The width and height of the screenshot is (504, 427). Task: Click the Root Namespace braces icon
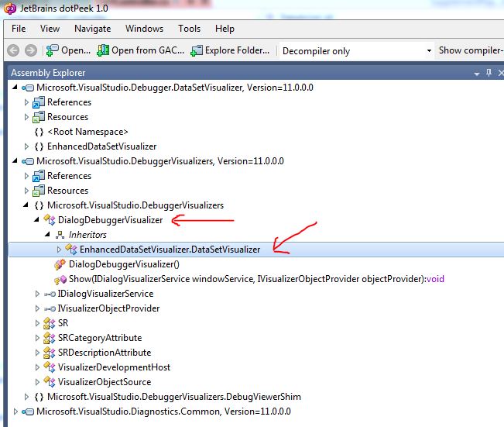39,132
